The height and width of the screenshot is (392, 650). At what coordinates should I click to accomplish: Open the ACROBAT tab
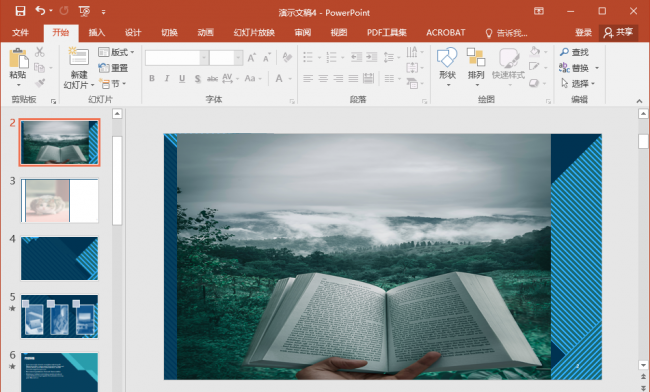(x=446, y=32)
